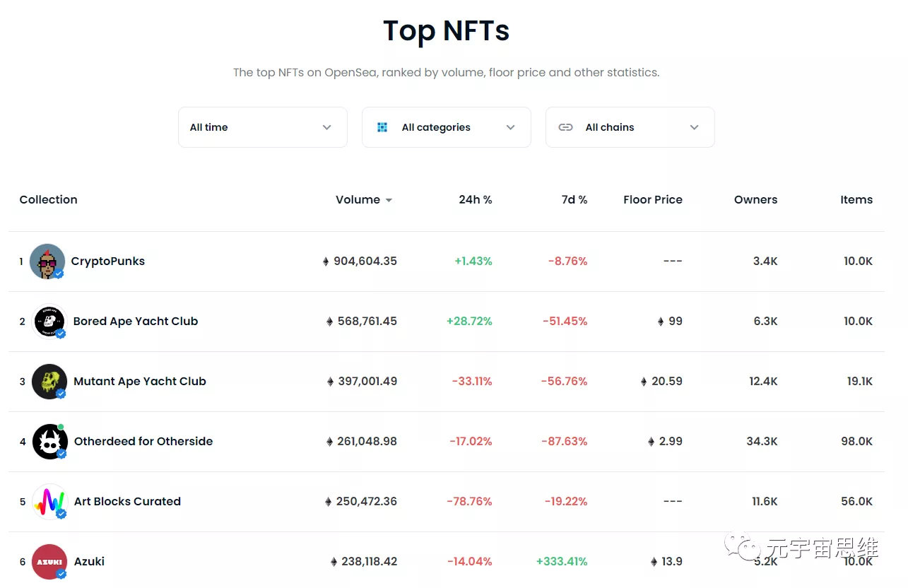Sort by the 24h % column header
This screenshot has width=908, height=588.
coord(475,200)
